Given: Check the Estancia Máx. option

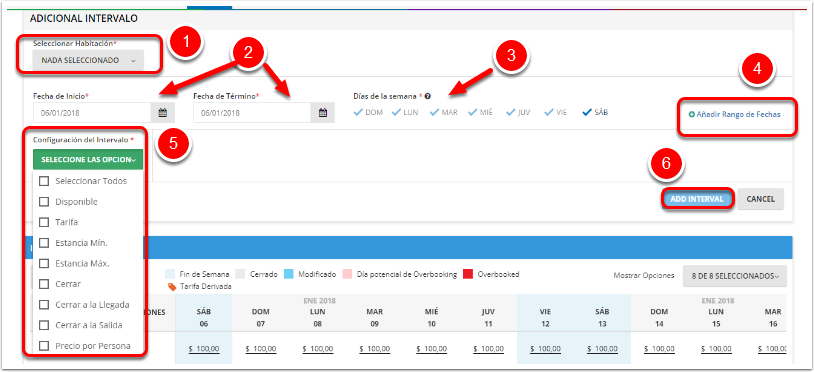Looking at the screenshot, I should (x=44, y=263).
